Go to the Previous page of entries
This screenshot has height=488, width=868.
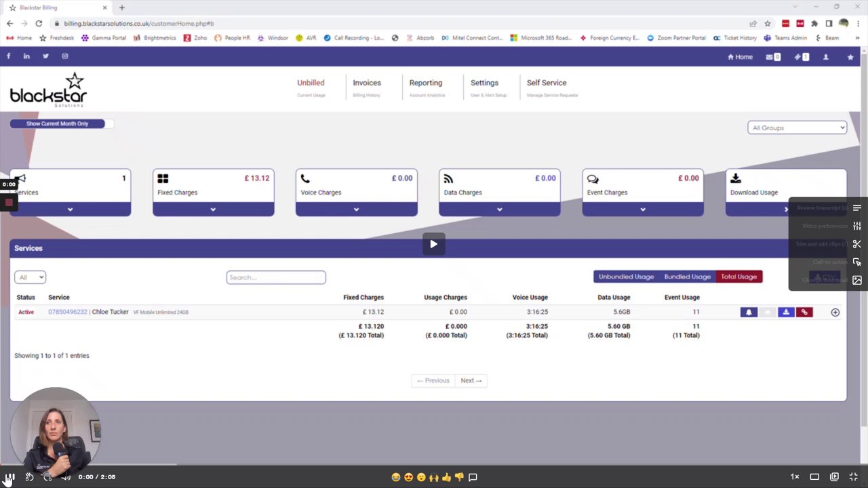click(x=433, y=380)
